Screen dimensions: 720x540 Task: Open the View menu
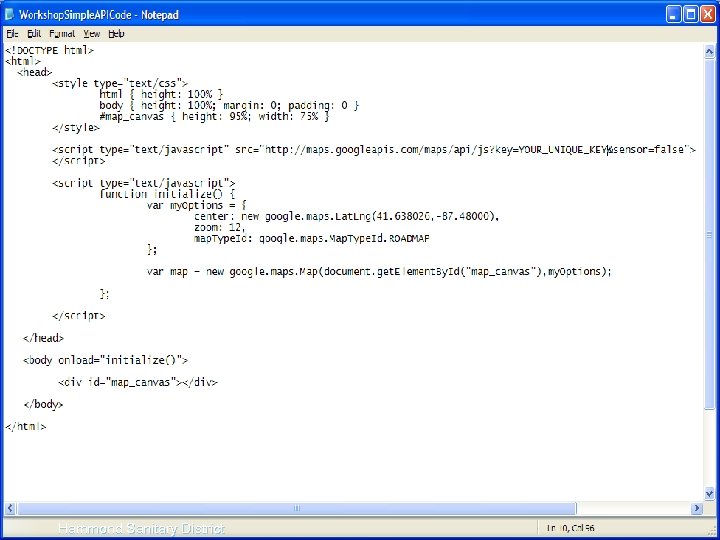point(92,34)
